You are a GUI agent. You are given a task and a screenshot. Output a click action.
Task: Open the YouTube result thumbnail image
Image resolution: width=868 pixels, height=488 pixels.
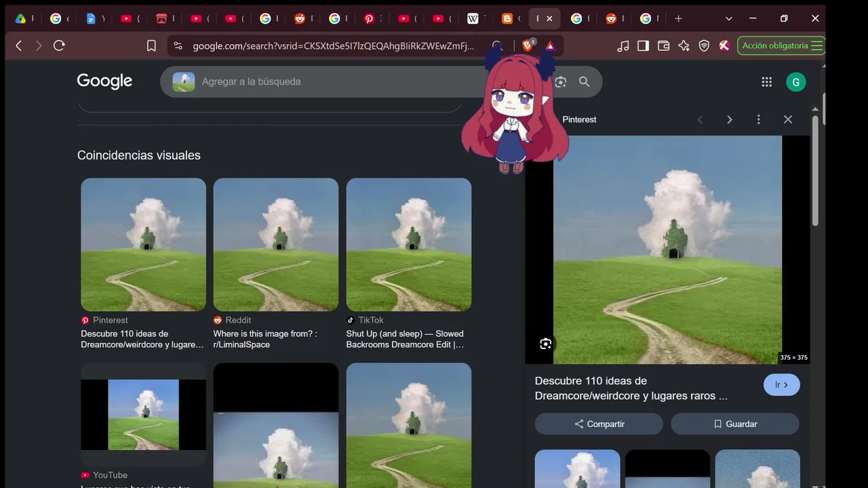143,415
